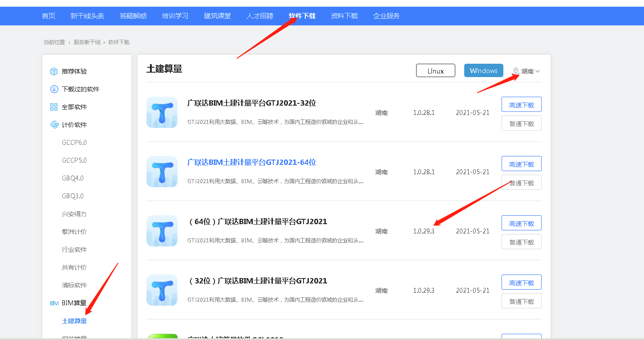Select 共有计价 in the sidebar
Image resolution: width=644 pixels, height=340 pixels.
[x=74, y=267]
